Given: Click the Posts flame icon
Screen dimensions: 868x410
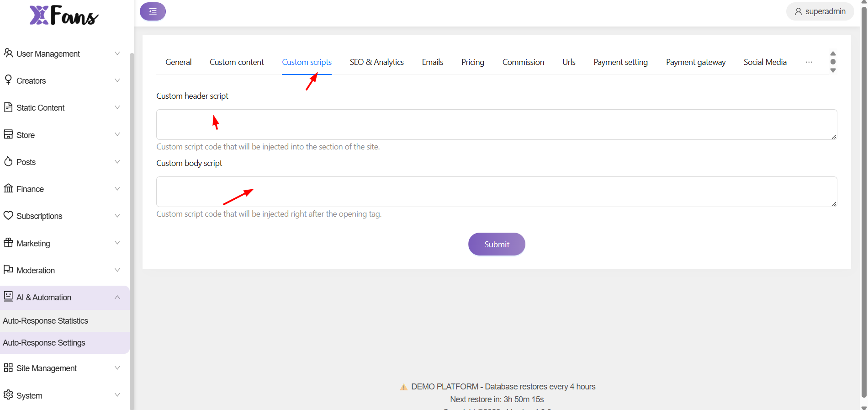Looking at the screenshot, I should pyautogui.click(x=8, y=161).
